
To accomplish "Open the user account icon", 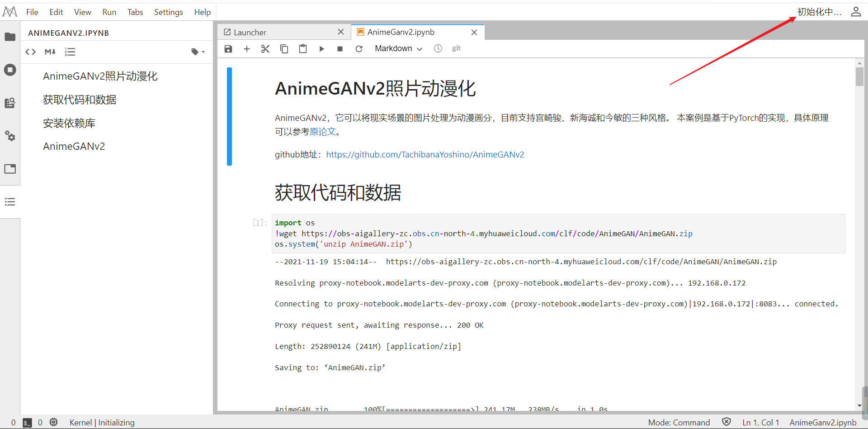I will click(x=856, y=12).
